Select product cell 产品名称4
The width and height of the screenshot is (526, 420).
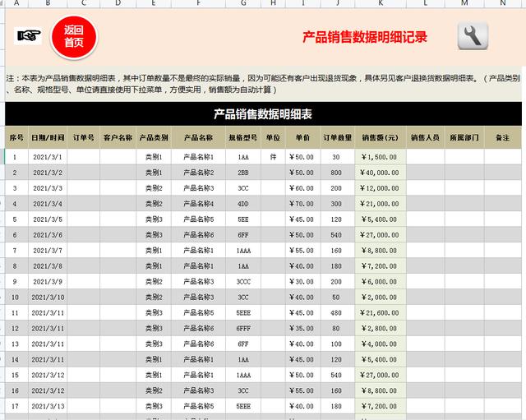click(198, 204)
